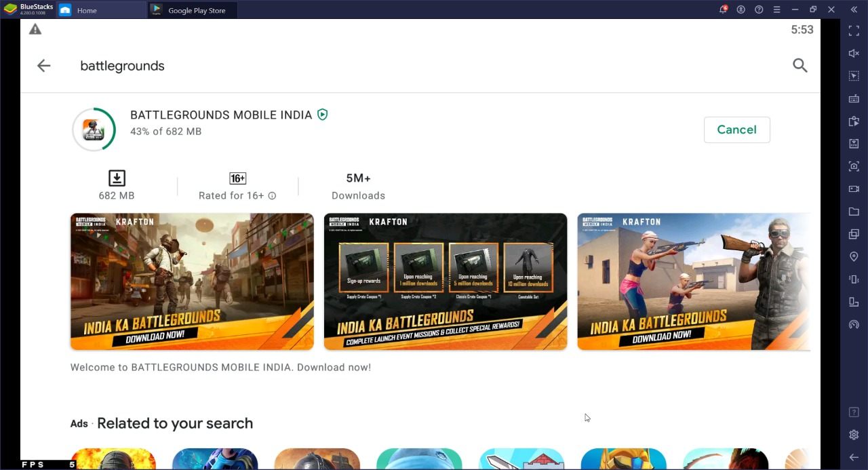Click the 43% of 682 MB progress text

(165, 132)
